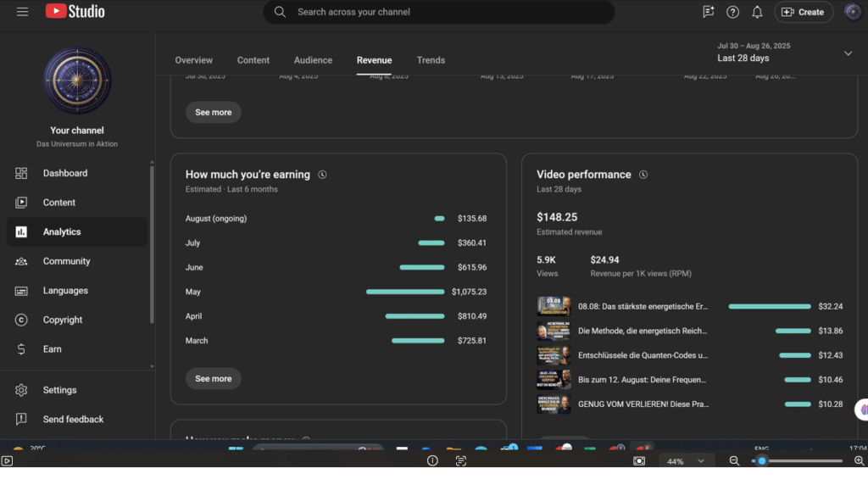Open Earn in the sidebar
The image size is (868, 496).
point(77,349)
